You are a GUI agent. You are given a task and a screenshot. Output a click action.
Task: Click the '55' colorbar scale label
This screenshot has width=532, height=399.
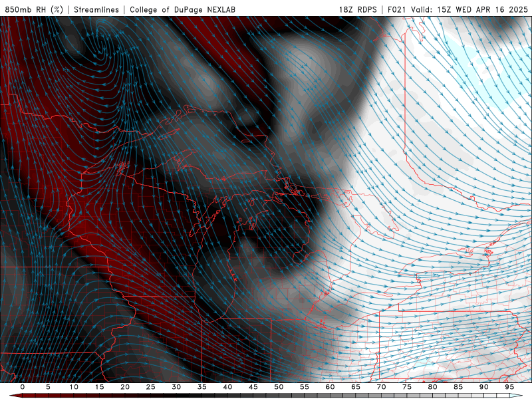[305, 387]
